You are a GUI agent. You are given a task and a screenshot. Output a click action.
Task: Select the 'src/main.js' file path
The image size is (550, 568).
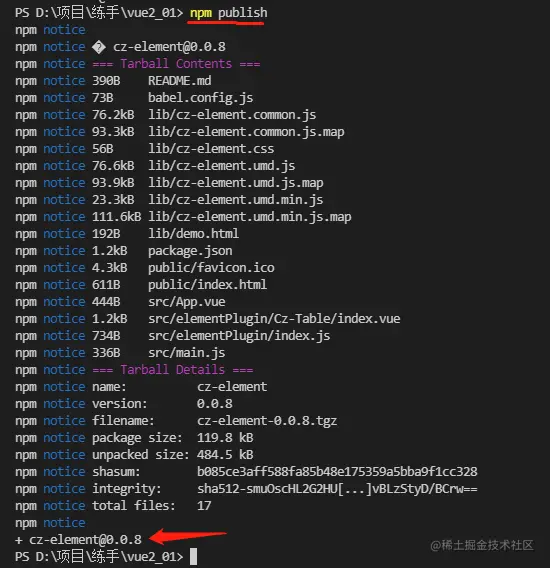pos(187,353)
